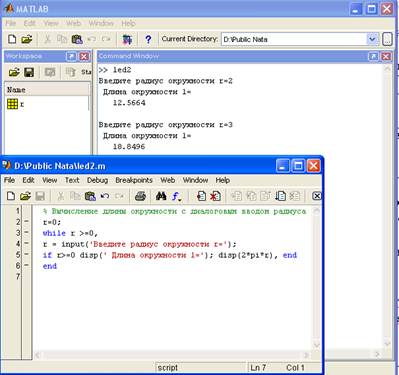Screen dimensions: 399x375
Task: Click Clear all breakpoints icon in editor
Action: [x=215, y=196]
